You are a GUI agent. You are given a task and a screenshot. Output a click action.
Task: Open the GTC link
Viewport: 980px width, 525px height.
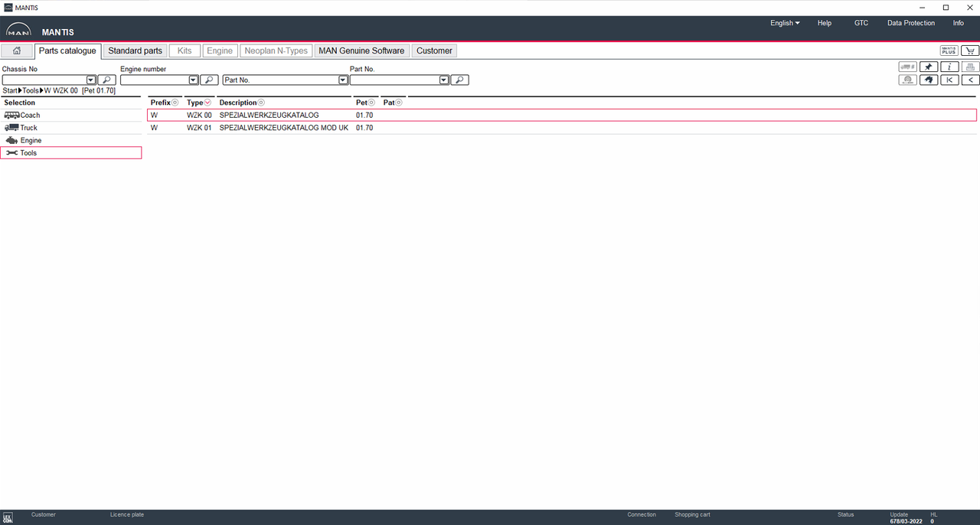click(861, 23)
